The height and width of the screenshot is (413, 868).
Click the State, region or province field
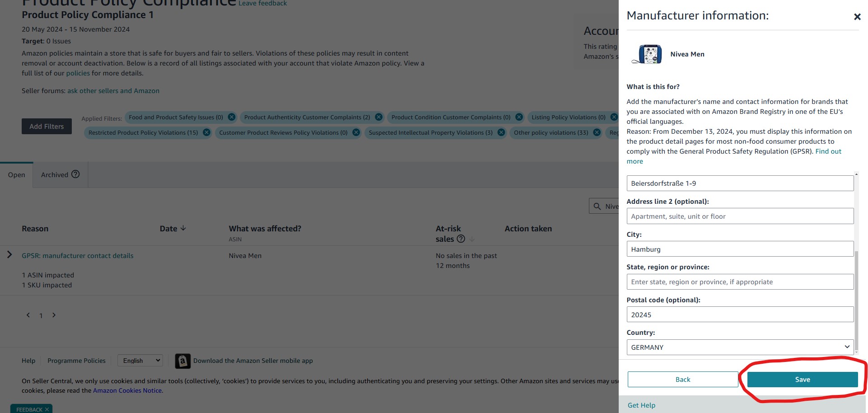740,282
